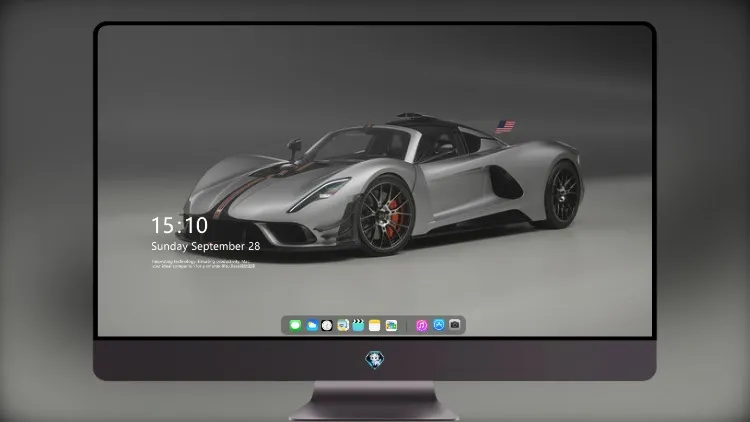Image resolution: width=750 pixels, height=422 pixels.
Task: Click the Sunday September 28 date text
Action: (206, 246)
